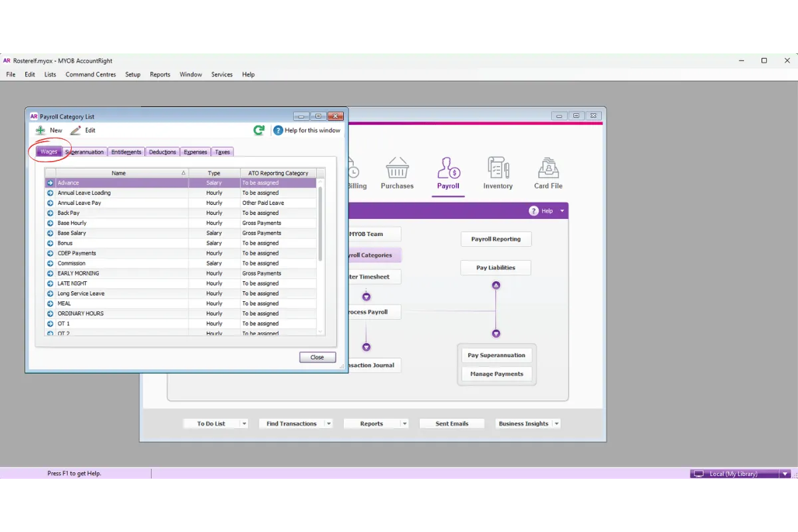Open arrow icon for LATE NIGHT
Viewport: 798px width, 532px height.
(x=50, y=283)
